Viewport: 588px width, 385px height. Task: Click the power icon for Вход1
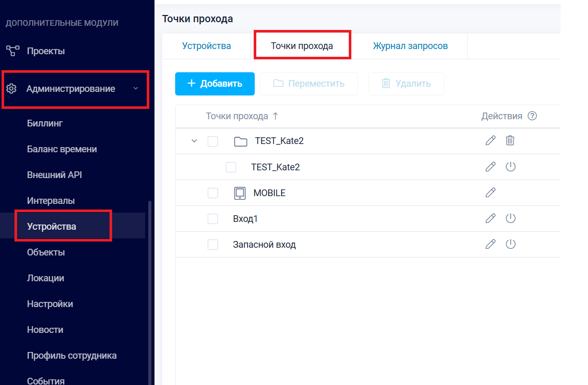tap(510, 218)
